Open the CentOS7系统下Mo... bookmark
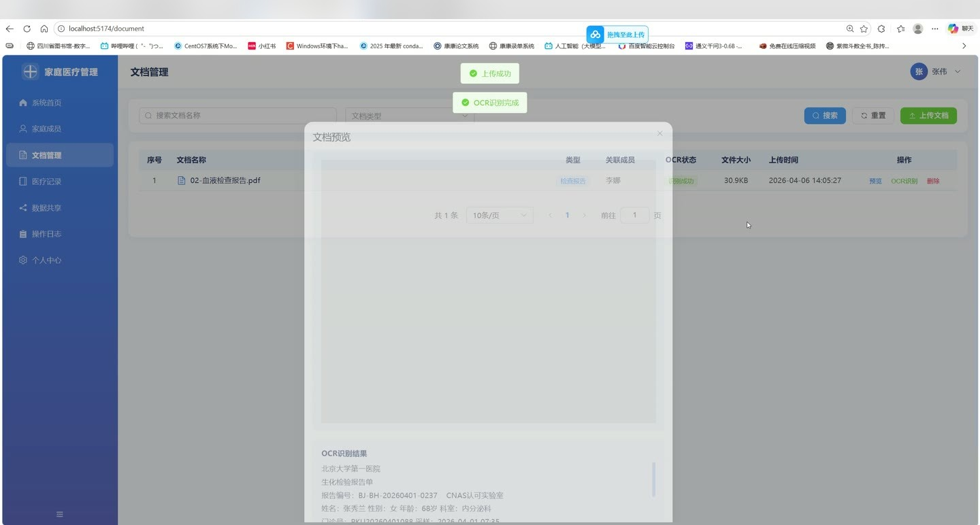The width and height of the screenshot is (980, 525). [206, 46]
